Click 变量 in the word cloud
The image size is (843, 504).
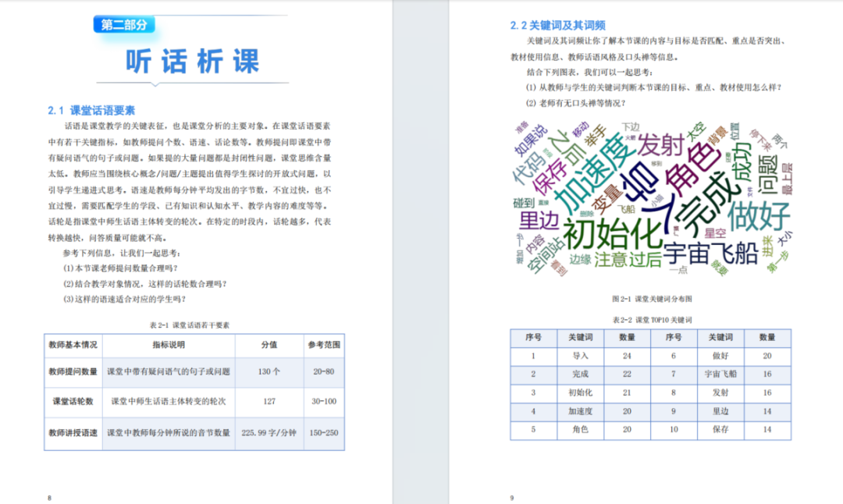[x=606, y=198]
